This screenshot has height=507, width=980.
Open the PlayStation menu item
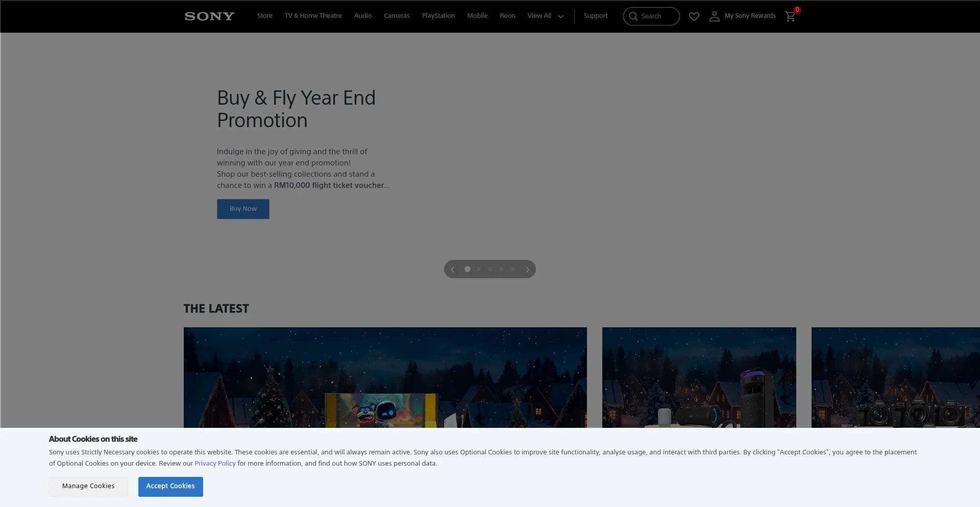click(438, 16)
